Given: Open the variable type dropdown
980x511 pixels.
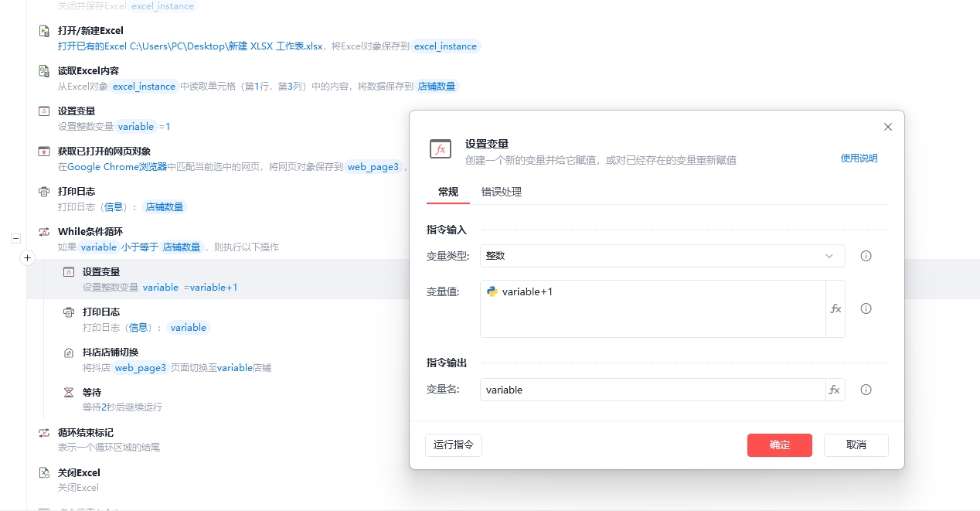Looking at the screenshot, I should pyautogui.click(x=662, y=256).
